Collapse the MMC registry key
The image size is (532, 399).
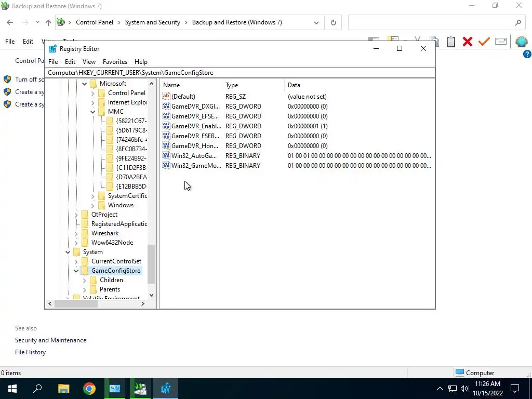point(92,112)
